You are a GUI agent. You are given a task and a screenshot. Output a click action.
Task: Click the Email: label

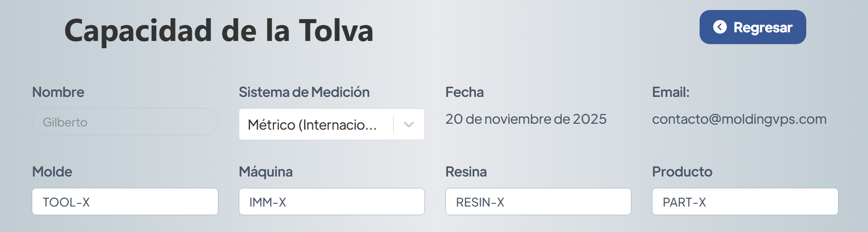pyautogui.click(x=671, y=92)
